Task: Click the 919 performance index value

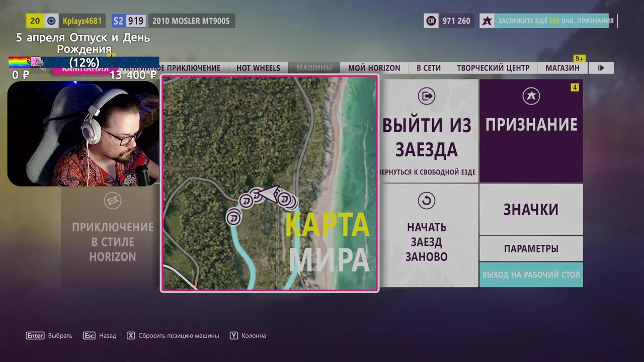Action: (x=136, y=21)
